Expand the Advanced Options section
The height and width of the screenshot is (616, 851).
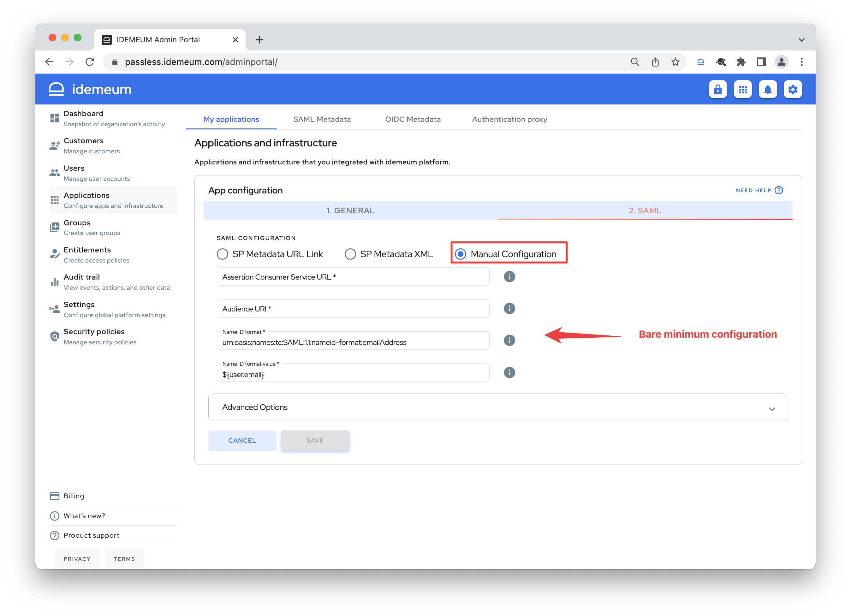point(498,407)
